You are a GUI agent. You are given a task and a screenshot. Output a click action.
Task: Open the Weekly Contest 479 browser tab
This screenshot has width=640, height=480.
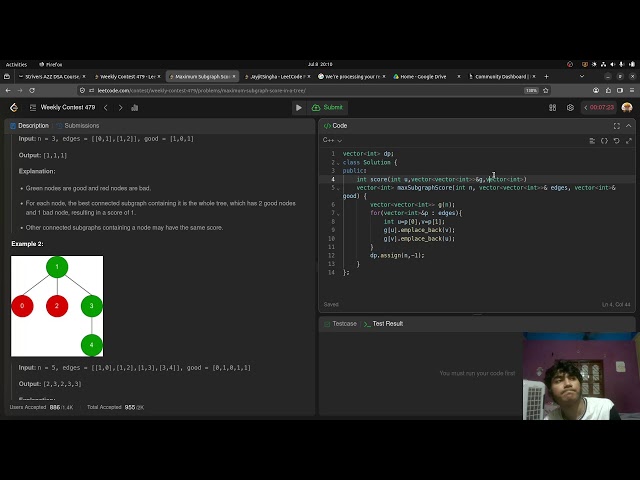pos(127,76)
